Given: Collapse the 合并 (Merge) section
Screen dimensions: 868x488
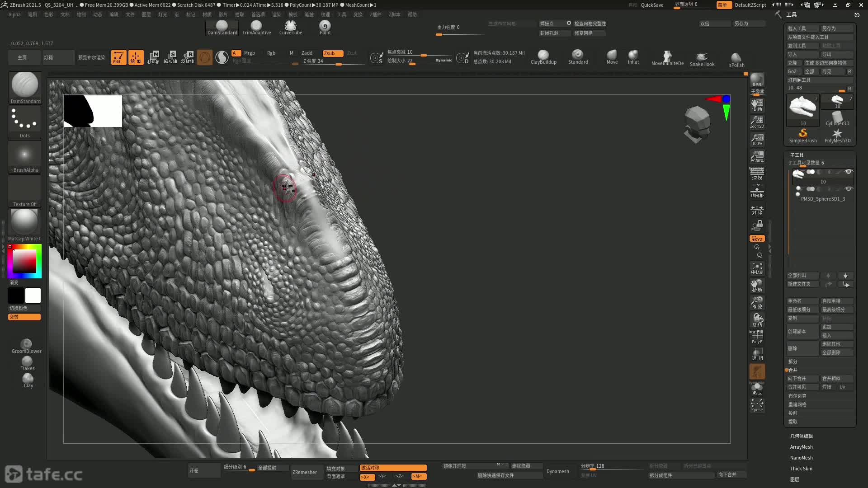Looking at the screenshot, I should pyautogui.click(x=793, y=370).
